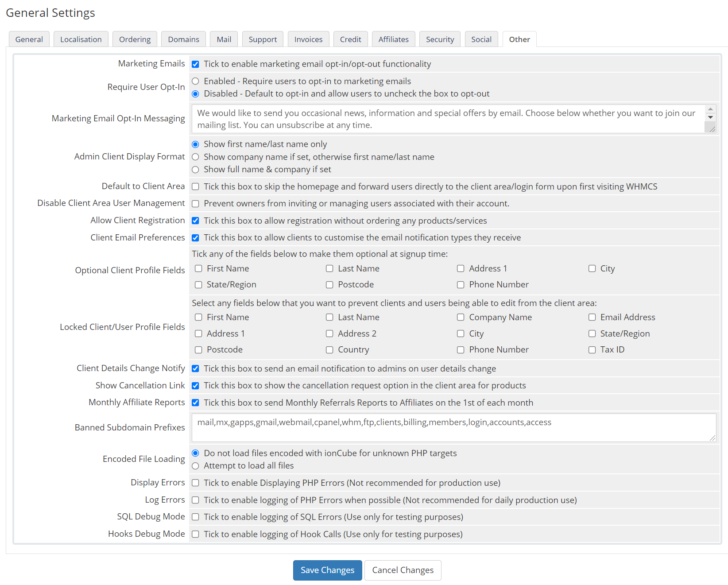This screenshot has width=728, height=585.
Task: Click the Save Changes button
Action: 327,570
